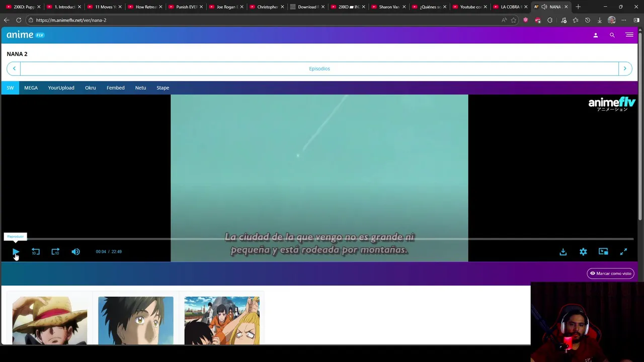Switch to the 11 Moves browser tab

[105, 7]
